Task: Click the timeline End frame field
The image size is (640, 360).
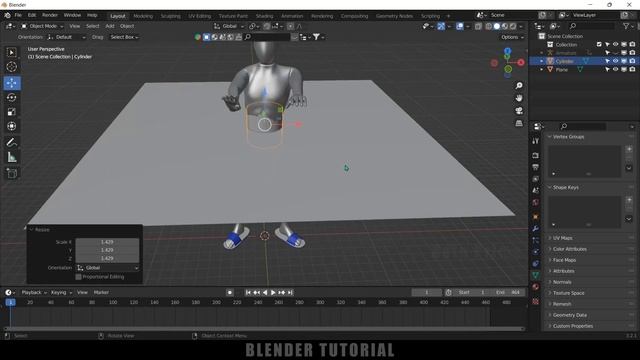Action: point(508,292)
